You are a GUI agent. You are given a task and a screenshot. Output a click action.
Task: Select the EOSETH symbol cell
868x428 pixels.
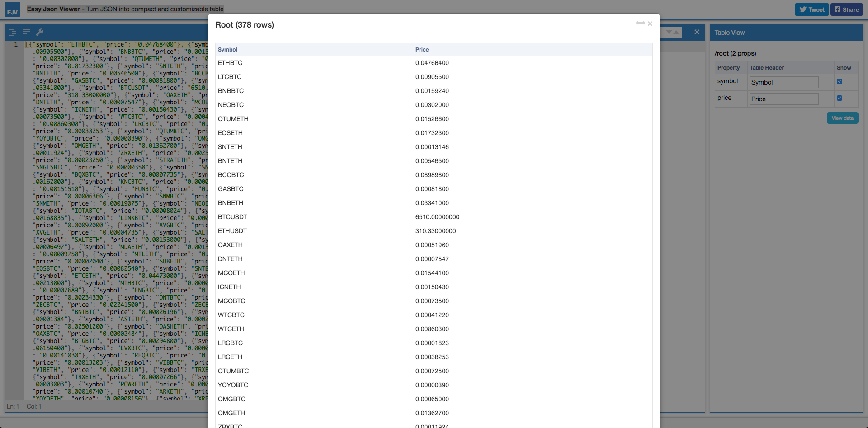click(x=314, y=133)
